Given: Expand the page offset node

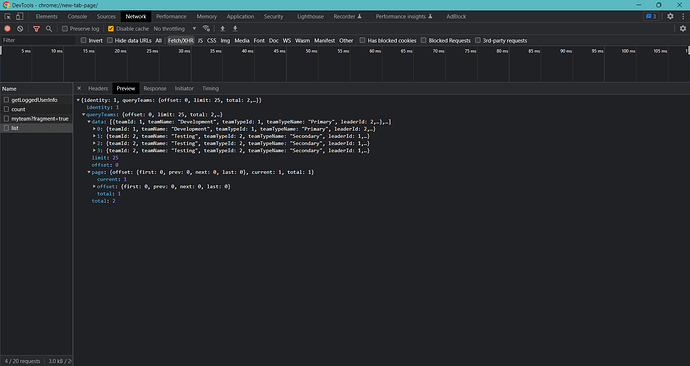Looking at the screenshot, I should [x=94, y=187].
